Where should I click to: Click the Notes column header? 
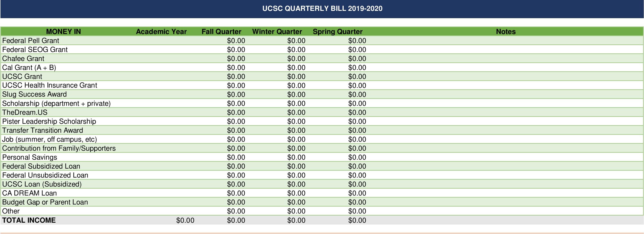(x=506, y=32)
